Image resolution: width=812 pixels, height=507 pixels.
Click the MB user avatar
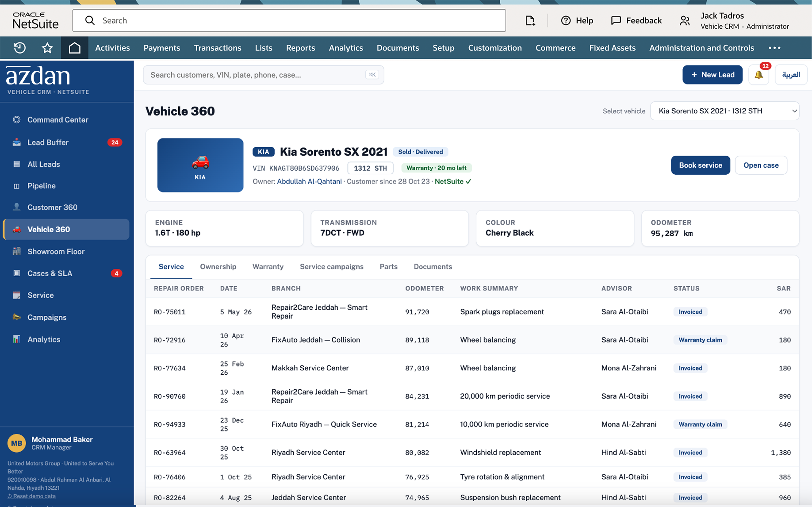(17, 443)
